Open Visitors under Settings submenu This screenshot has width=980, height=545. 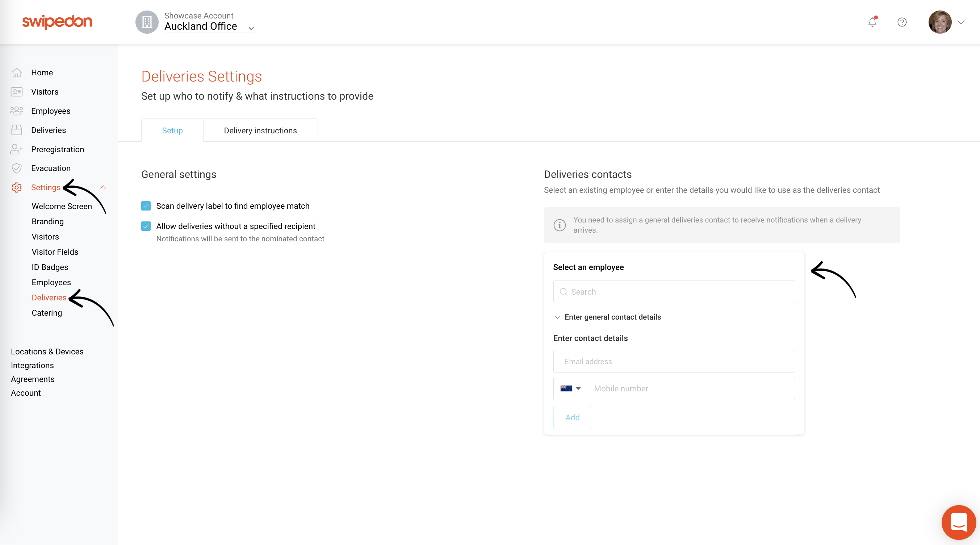click(x=45, y=237)
